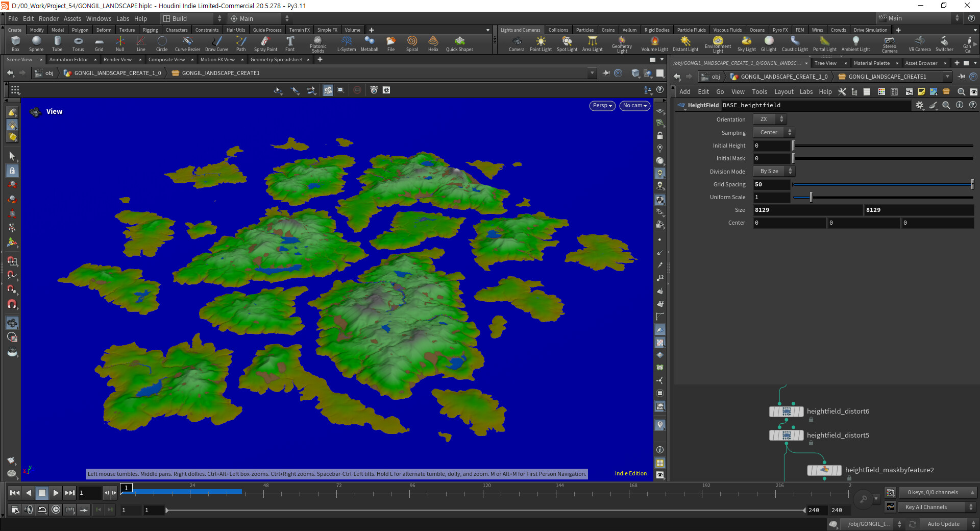
Task: Switch to the Geometry Spreadsheet tab
Action: point(276,60)
